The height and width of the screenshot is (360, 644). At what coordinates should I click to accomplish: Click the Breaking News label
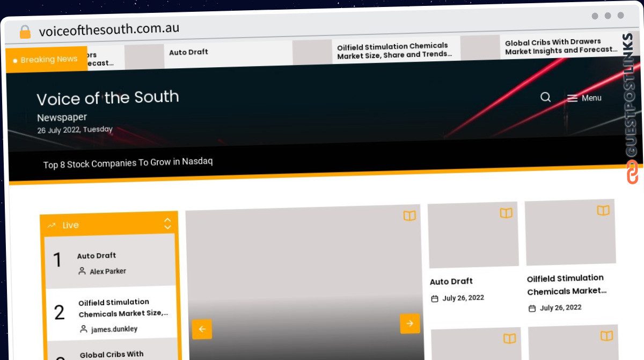coord(46,60)
